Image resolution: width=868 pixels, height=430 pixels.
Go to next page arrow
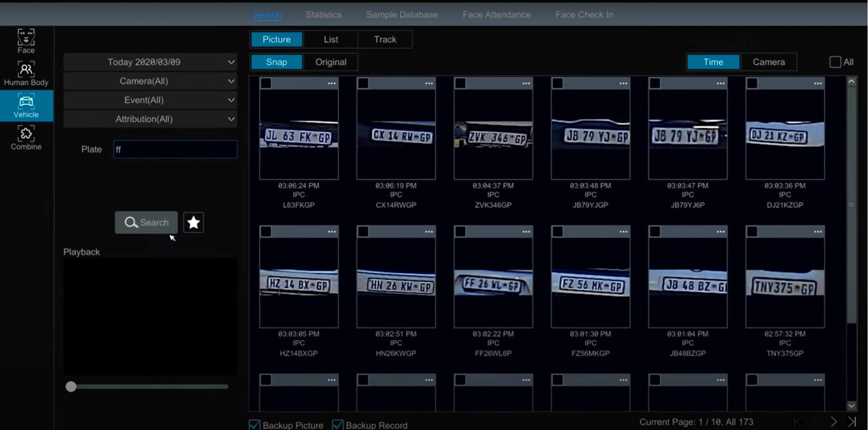834,421
